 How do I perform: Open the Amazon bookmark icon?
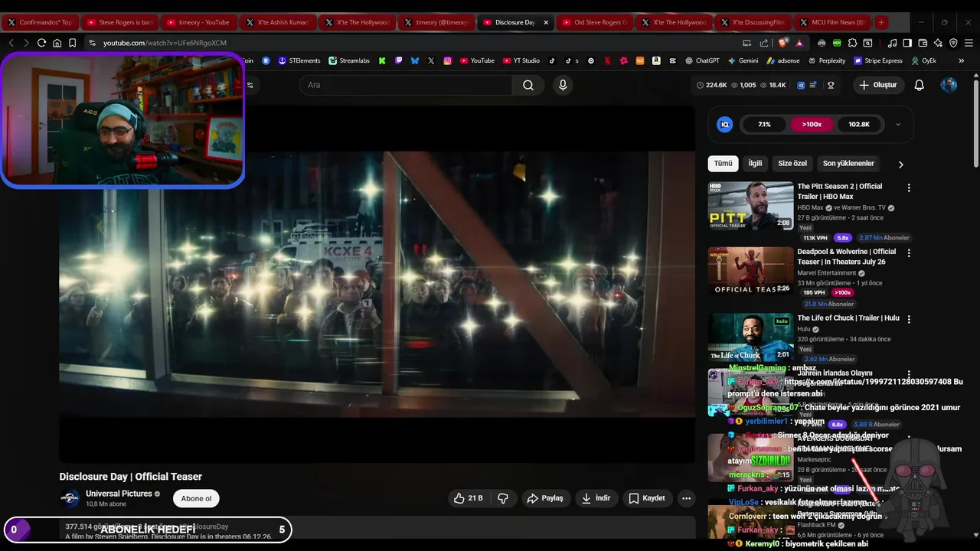[x=656, y=60]
